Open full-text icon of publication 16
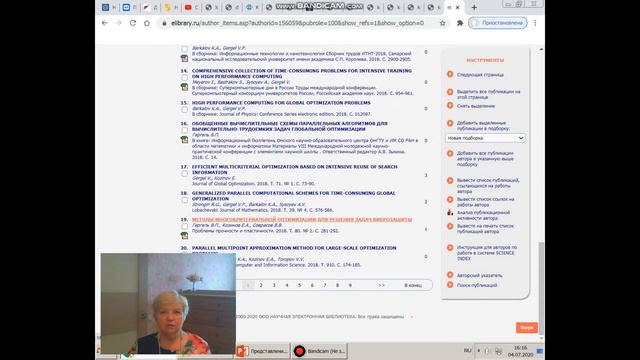 point(184,140)
